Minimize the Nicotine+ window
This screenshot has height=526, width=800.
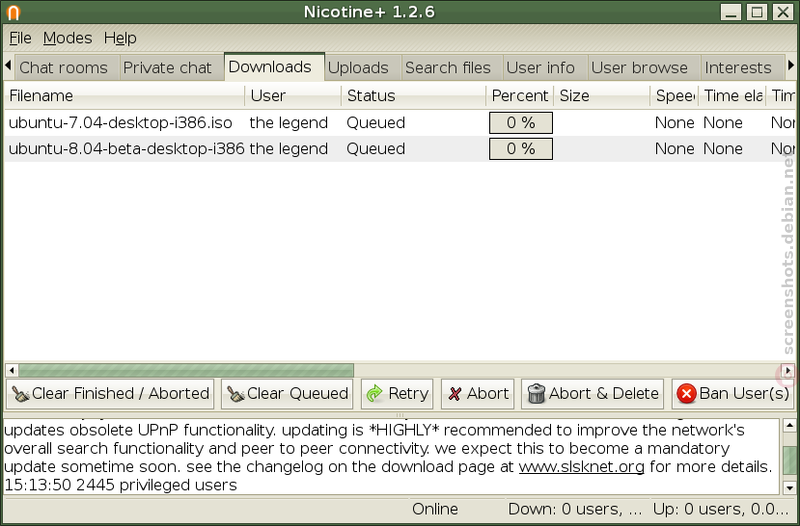pos(731,12)
